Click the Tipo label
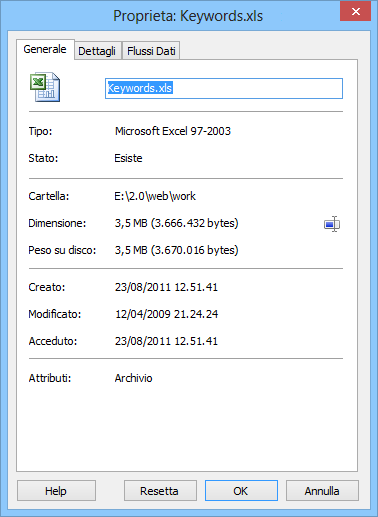This screenshot has height=517, width=378. 40,131
